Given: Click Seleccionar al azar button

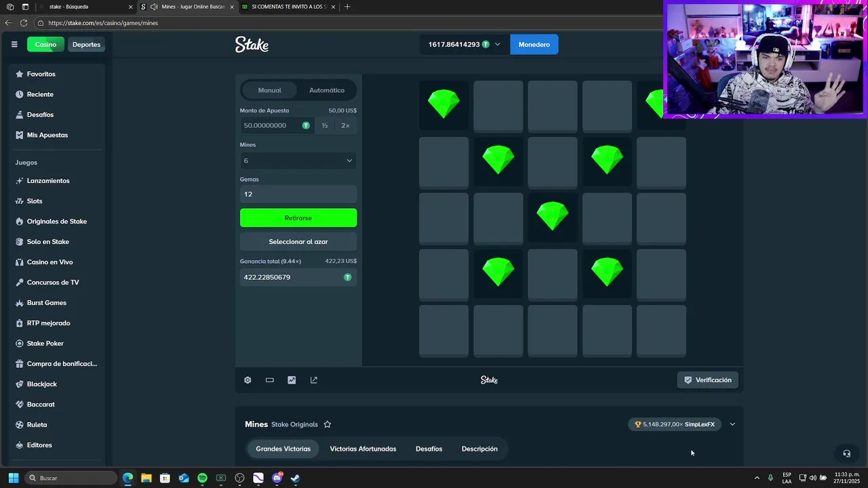Looking at the screenshot, I should pyautogui.click(x=298, y=242).
